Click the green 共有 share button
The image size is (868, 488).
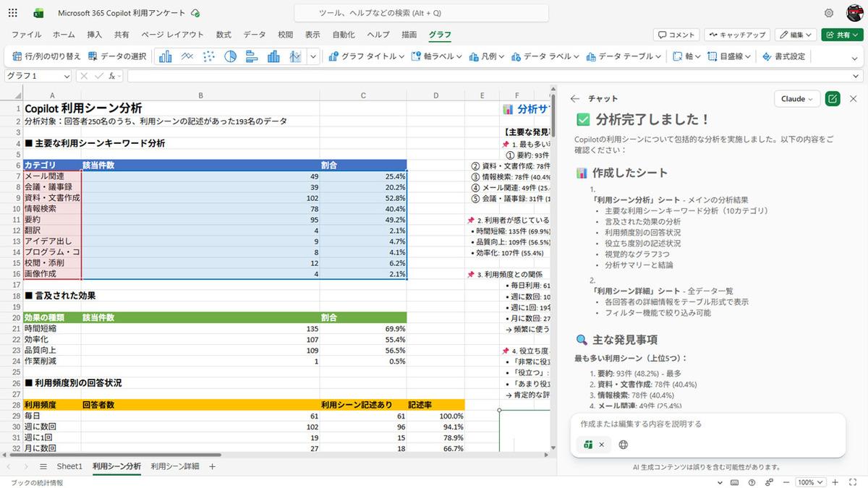click(842, 35)
